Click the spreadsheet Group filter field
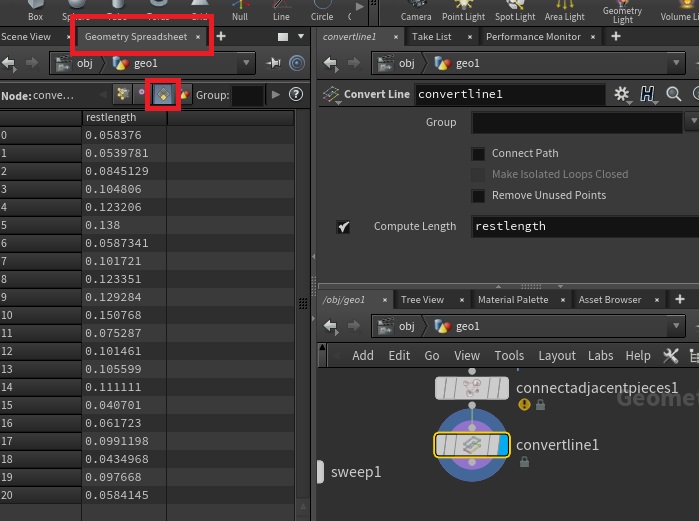Screen dimensions: 699x521 pyautogui.click(x=248, y=95)
